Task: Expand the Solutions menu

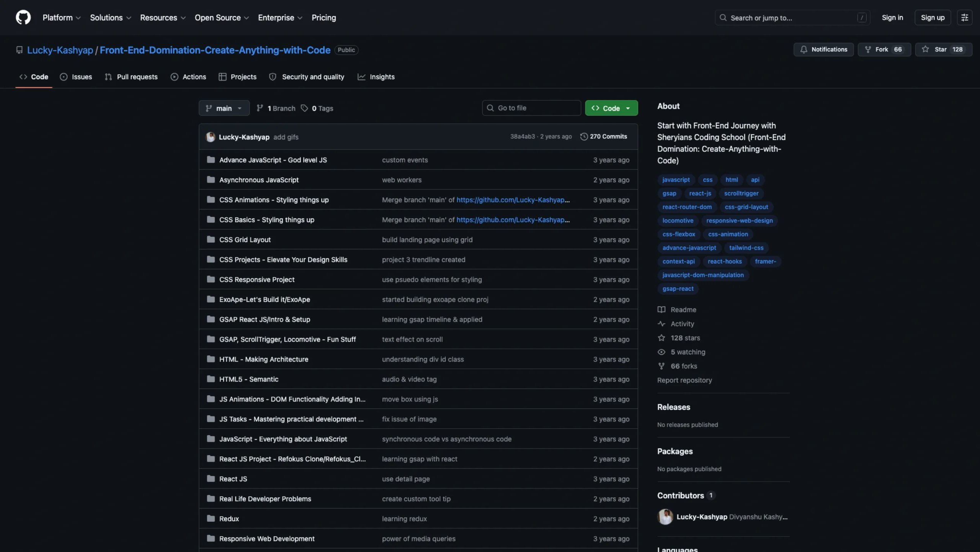Action: click(x=111, y=18)
